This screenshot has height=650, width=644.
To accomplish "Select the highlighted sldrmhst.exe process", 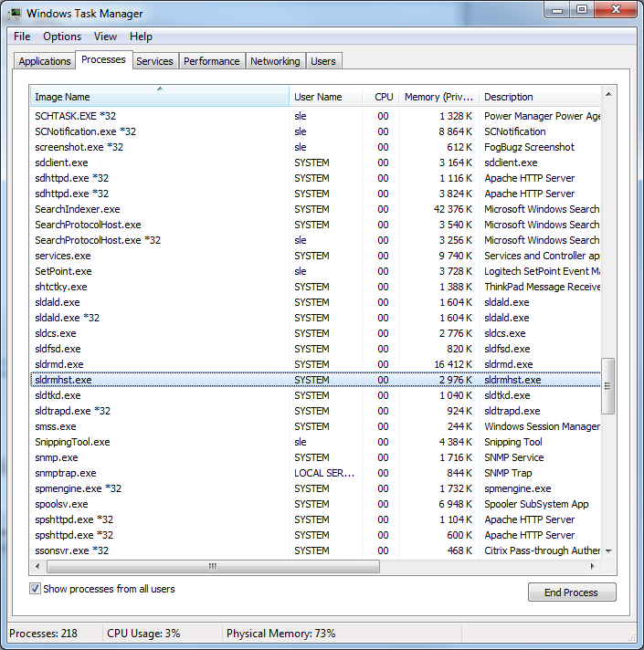I will 315,380.
